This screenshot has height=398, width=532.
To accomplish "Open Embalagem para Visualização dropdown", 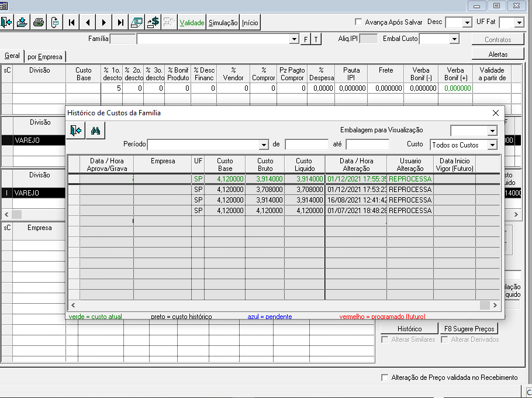I will pos(492,131).
